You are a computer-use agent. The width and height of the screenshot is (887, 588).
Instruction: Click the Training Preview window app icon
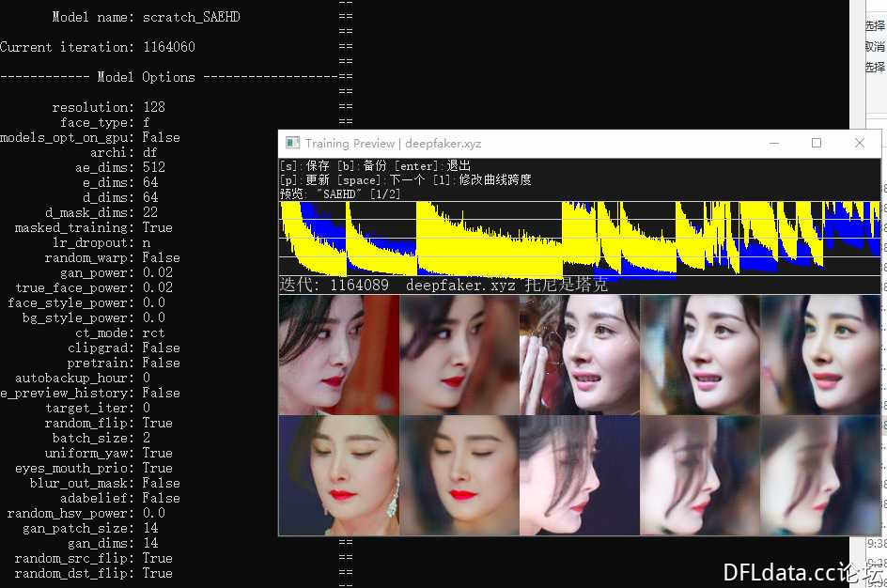click(292, 144)
